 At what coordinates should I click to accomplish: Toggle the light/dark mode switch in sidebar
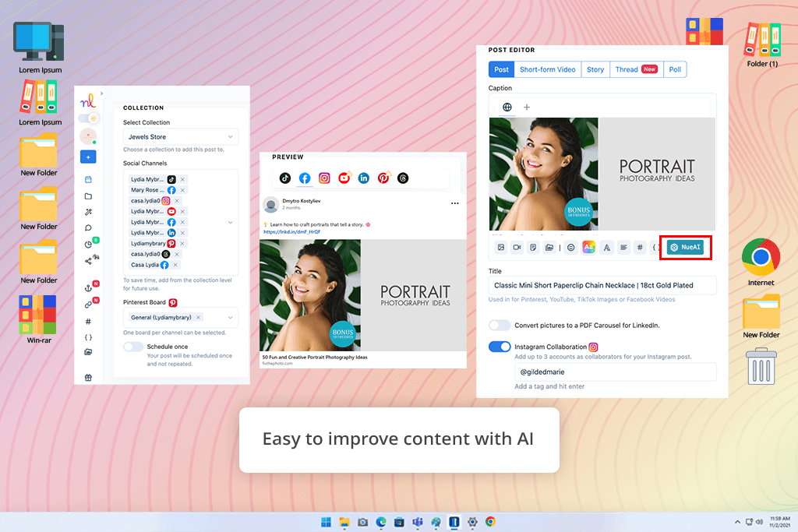pyautogui.click(x=89, y=118)
